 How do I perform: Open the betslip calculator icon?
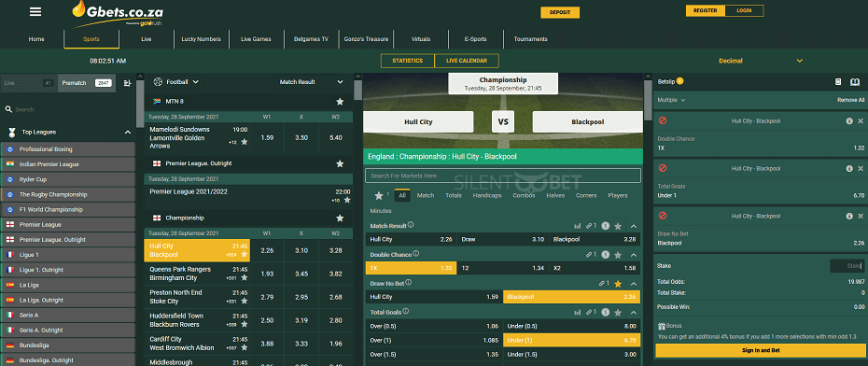[x=838, y=82]
